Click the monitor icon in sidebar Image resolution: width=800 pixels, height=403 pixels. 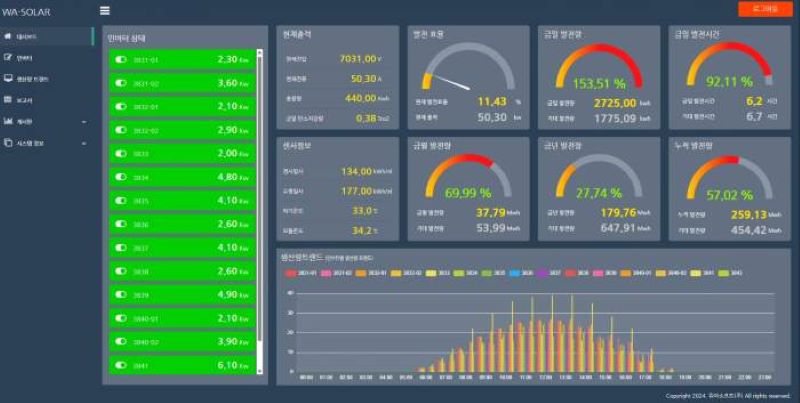pyautogui.click(x=8, y=78)
